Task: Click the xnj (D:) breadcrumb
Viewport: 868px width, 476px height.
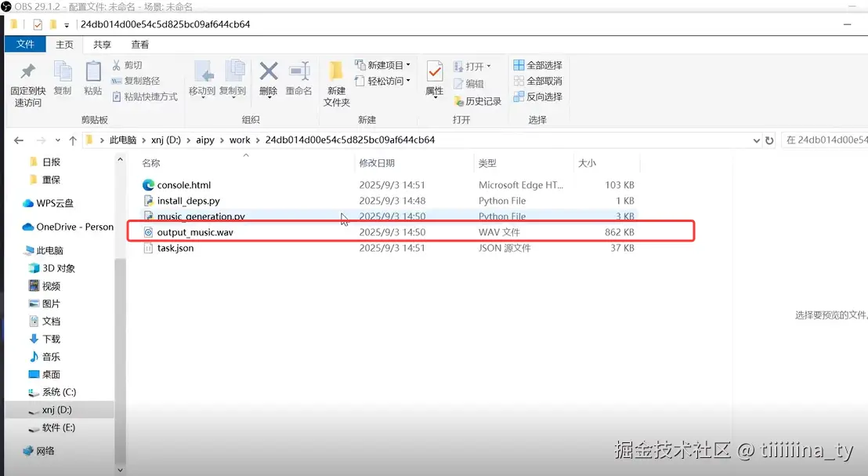Action: [166, 140]
